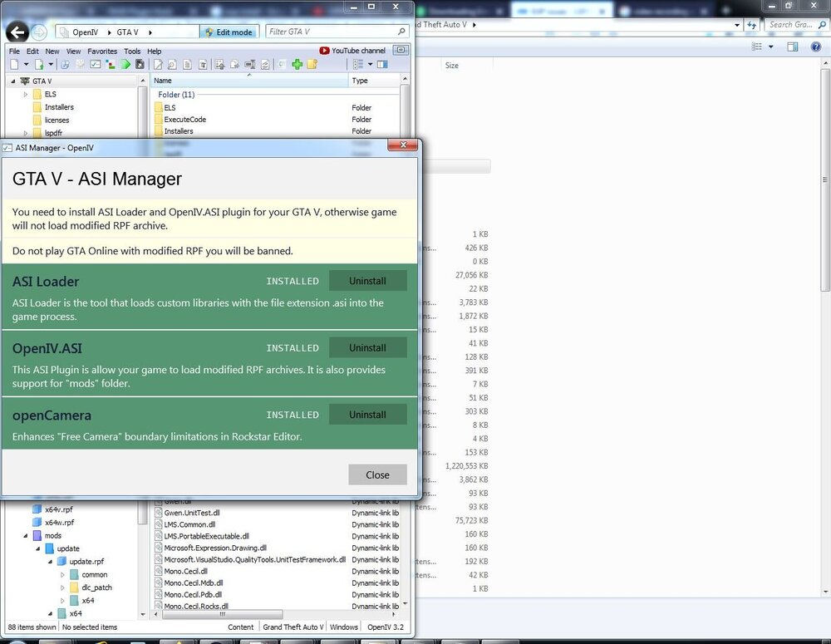Select licenses folder in the tree

coord(57,120)
